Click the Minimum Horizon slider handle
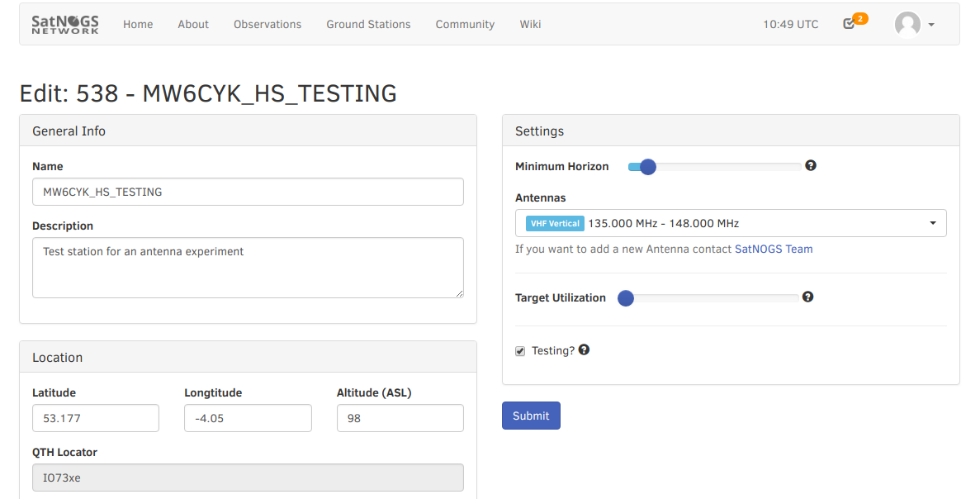The height and width of the screenshot is (499, 980). pos(647,167)
